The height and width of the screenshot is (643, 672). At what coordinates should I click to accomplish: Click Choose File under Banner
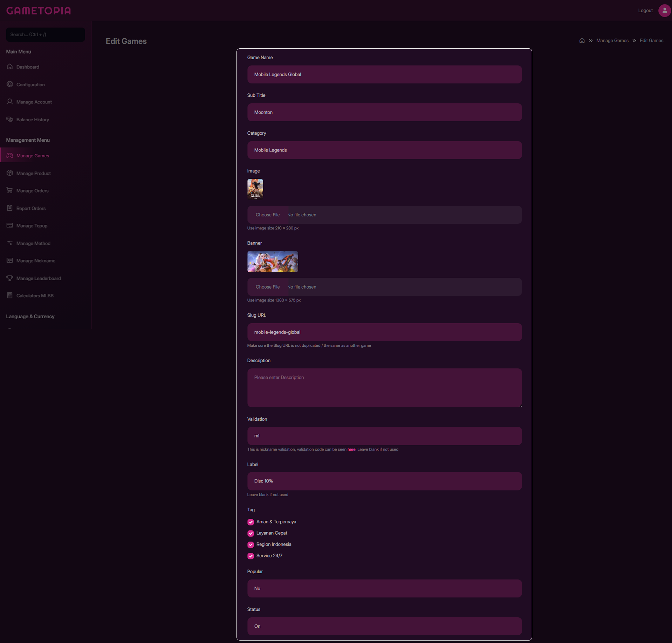pos(268,287)
